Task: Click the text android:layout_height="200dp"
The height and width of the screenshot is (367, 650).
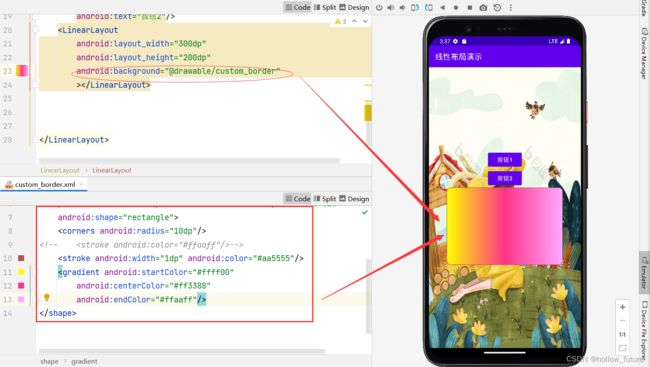Action: (143, 57)
